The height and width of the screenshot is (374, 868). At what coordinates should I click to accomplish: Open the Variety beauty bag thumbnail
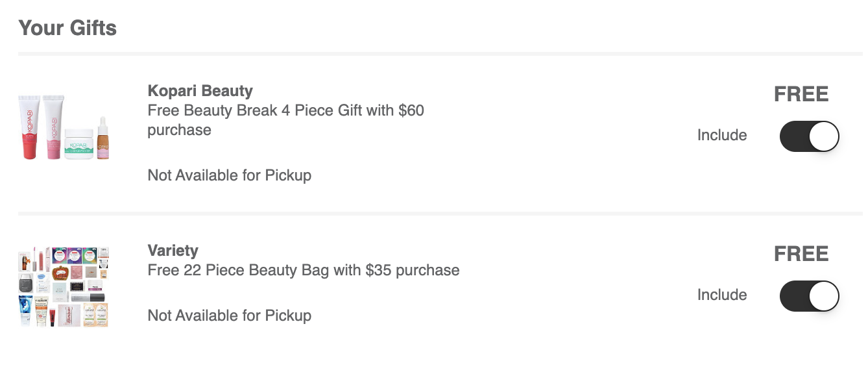pyautogui.click(x=64, y=286)
